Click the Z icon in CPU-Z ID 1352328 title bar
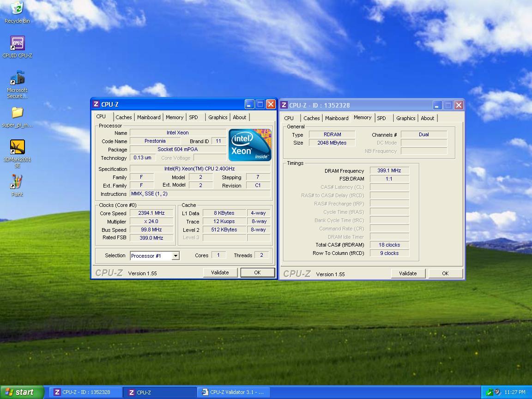532x399 pixels. coord(284,105)
